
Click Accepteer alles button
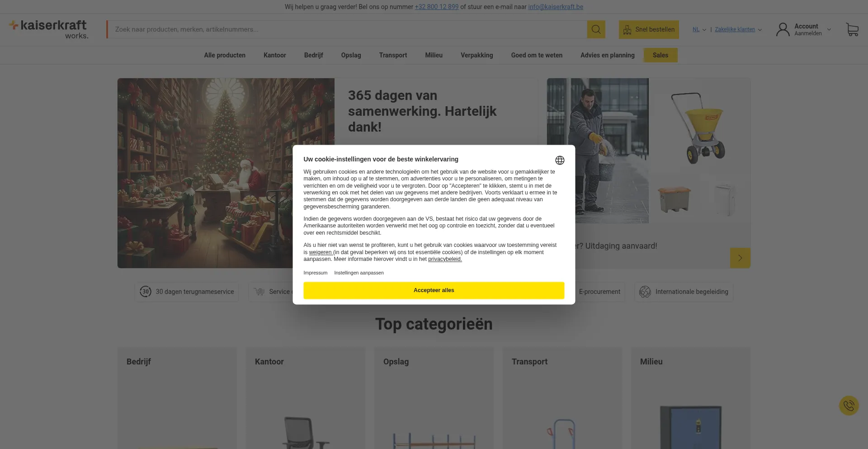coord(434,290)
